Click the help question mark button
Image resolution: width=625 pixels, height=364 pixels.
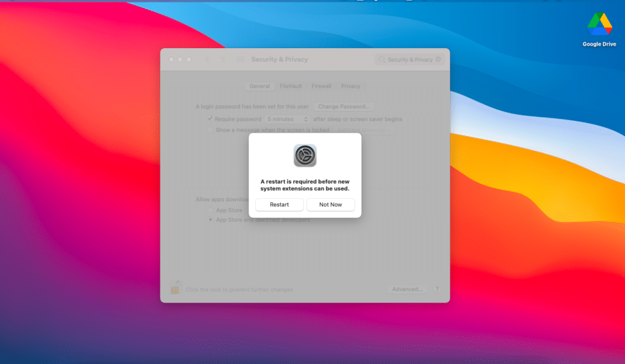pos(437,289)
